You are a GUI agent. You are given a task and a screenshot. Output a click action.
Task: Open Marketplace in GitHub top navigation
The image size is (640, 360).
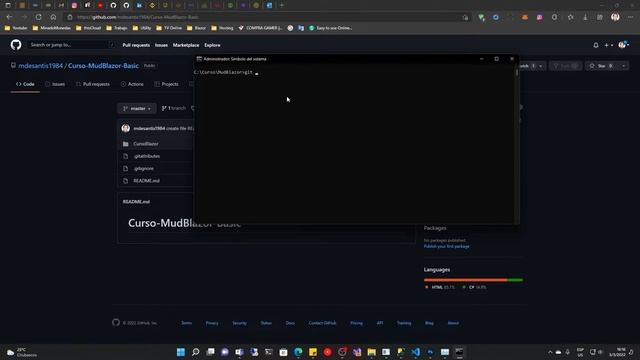point(186,45)
